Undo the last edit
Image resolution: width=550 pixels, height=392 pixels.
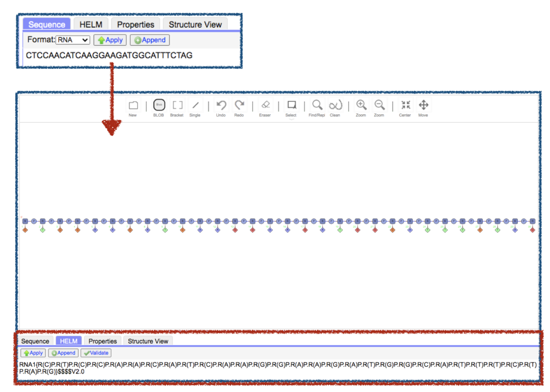pos(221,105)
